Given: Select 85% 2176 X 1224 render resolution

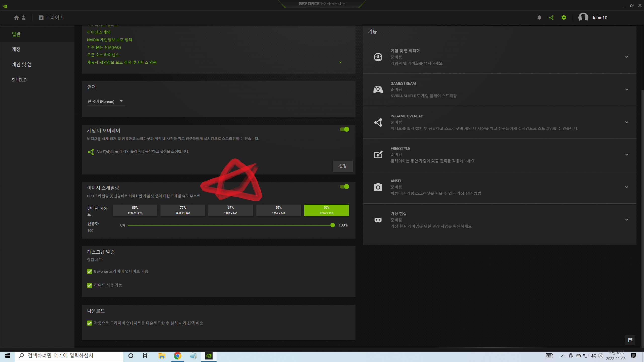Looking at the screenshot, I should pos(135,210).
